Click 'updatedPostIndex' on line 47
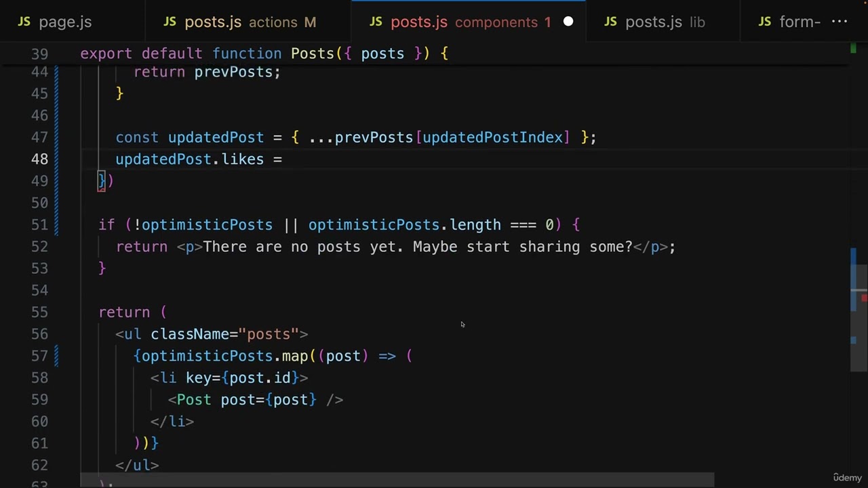 point(492,138)
